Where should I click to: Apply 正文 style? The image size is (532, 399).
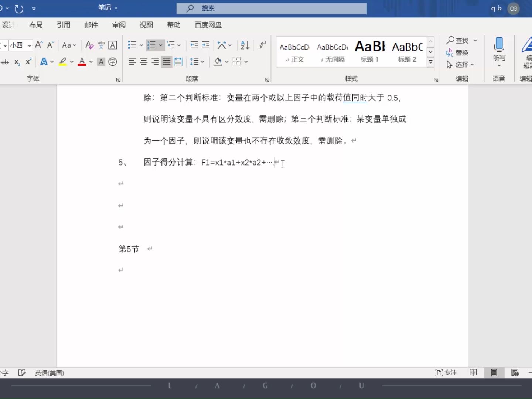pos(295,52)
